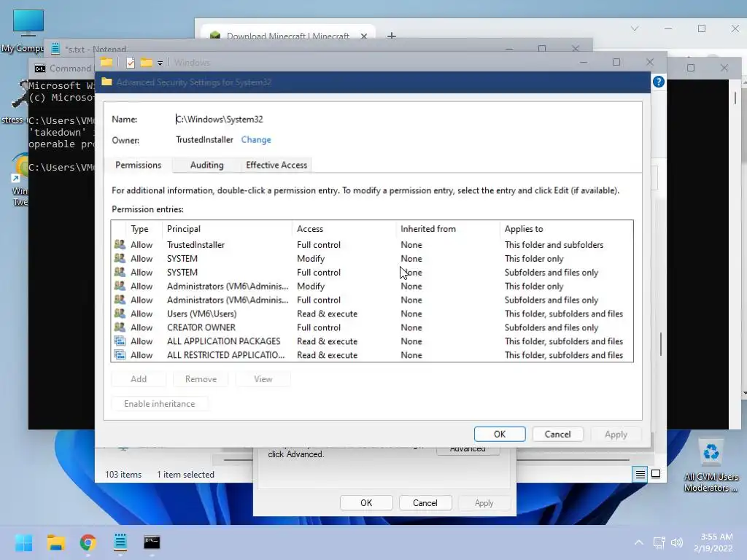This screenshot has height=560, width=747.
Task: Click the s.txt Notepad window title
Action: click(96, 49)
